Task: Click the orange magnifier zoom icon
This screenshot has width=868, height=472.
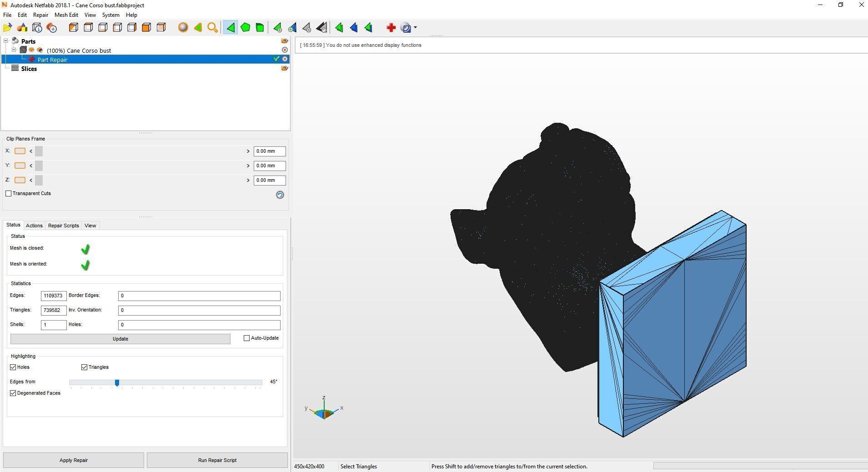Action: tap(212, 28)
